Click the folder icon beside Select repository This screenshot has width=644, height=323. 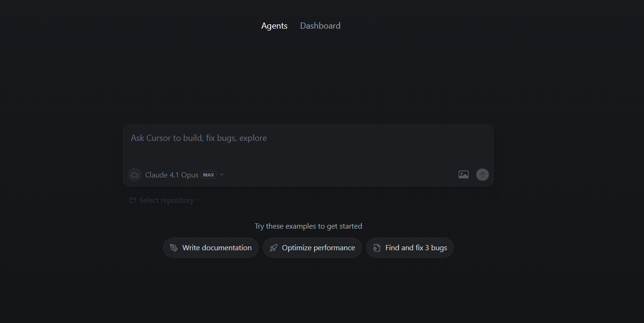pyautogui.click(x=133, y=200)
